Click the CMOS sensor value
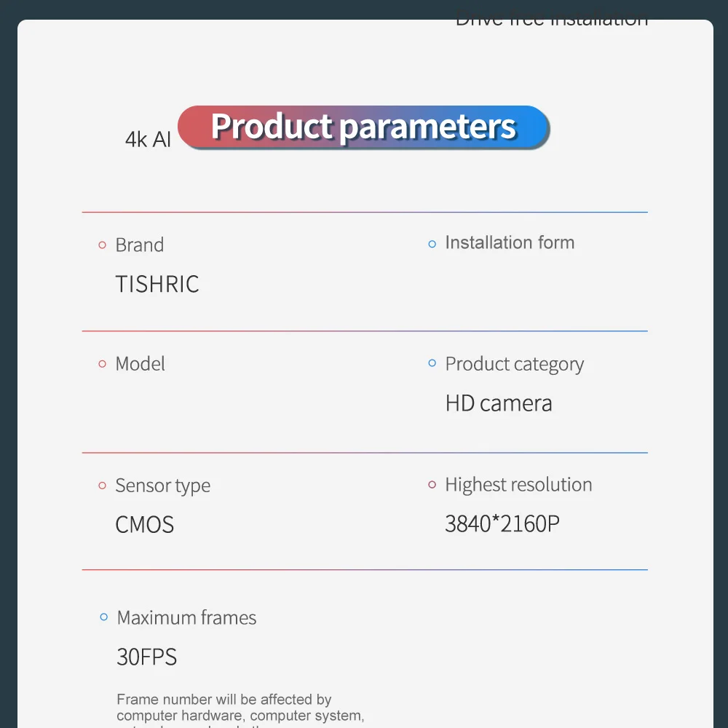The image size is (728, 728). (x=145, y=525)
